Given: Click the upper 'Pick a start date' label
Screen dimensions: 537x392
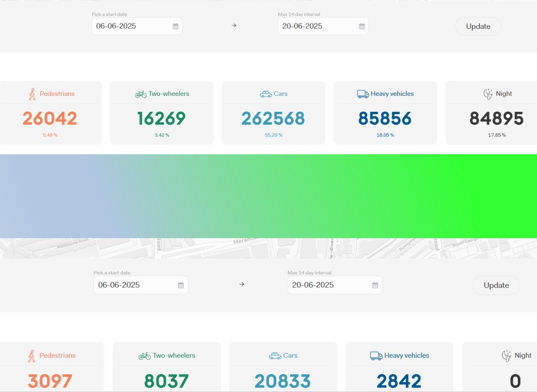Looking at the screenshot, I should coord(110,14).
